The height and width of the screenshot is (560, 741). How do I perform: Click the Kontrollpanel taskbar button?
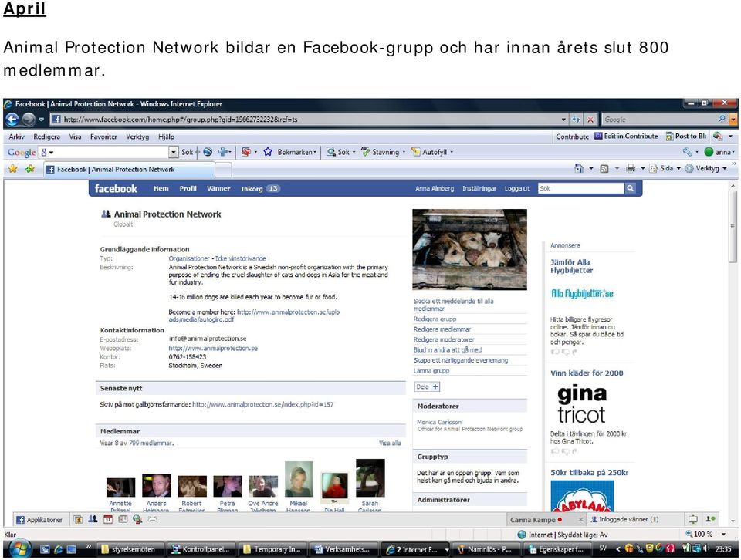(201, 549)
